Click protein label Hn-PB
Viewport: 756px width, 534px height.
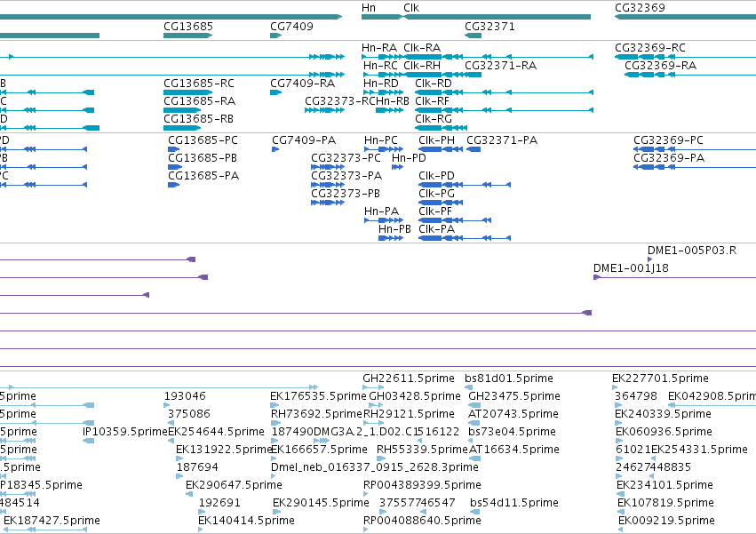pos(394,229)
